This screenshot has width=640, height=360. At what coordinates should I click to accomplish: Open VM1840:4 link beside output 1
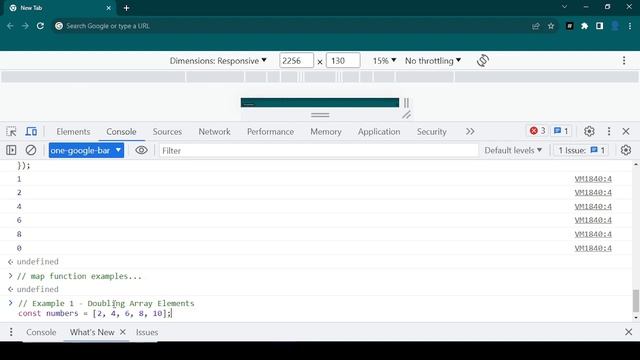(593, 179)
